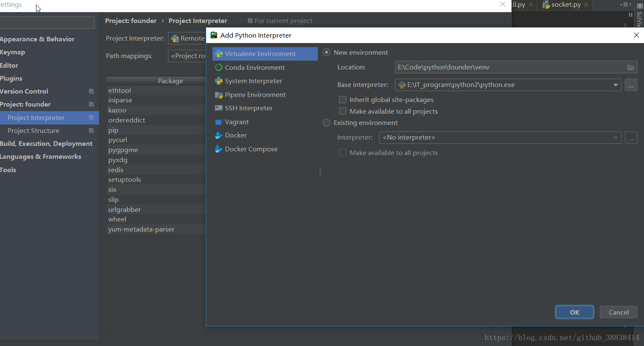This screenshot has height=346, width=644.
Task: Check Make available under Existing environment
Action: [x=342, y=153]
